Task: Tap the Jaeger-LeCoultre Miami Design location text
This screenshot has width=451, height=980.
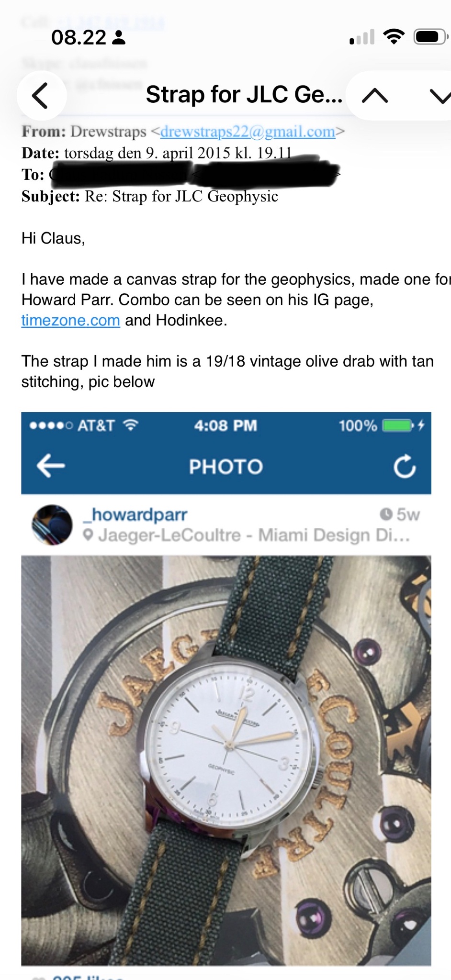Action: pos(254,535)
